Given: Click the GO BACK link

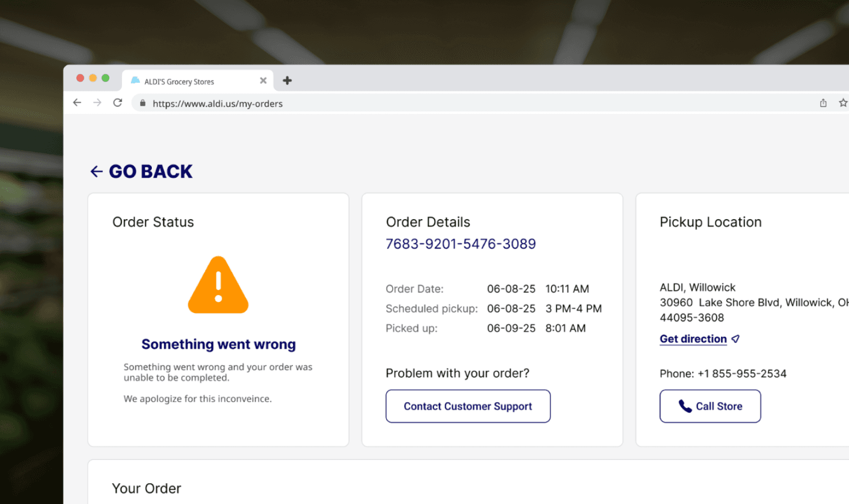Looking at the screenshot, I should 142,171.
